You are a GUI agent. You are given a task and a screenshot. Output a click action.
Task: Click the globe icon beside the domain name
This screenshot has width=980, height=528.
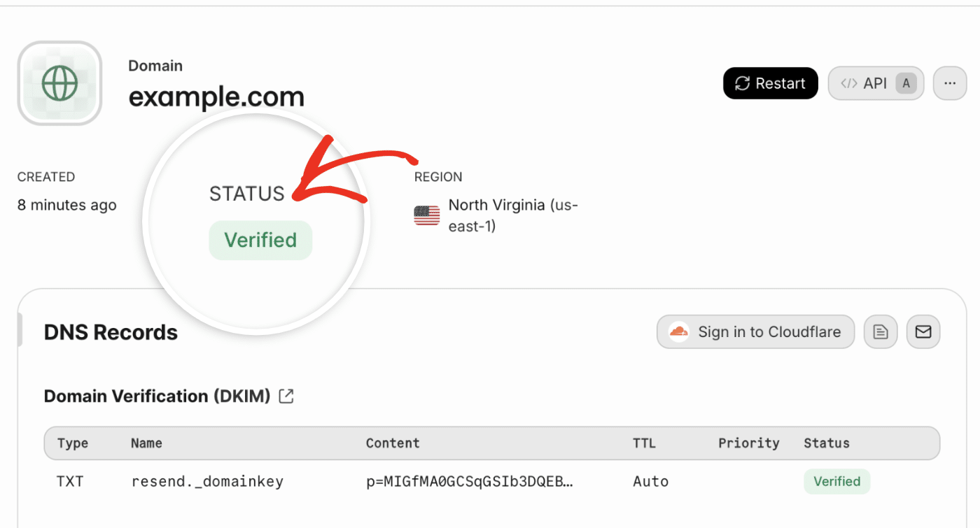coord(59,83)
